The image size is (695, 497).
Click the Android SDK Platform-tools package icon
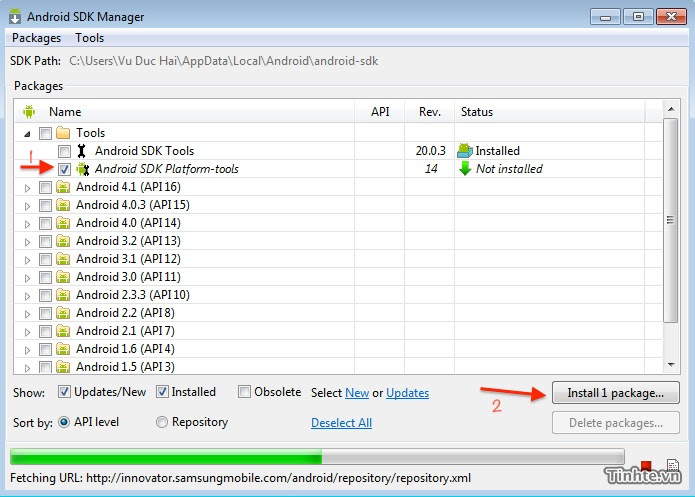pyautogui.click(x=82, y=169)
